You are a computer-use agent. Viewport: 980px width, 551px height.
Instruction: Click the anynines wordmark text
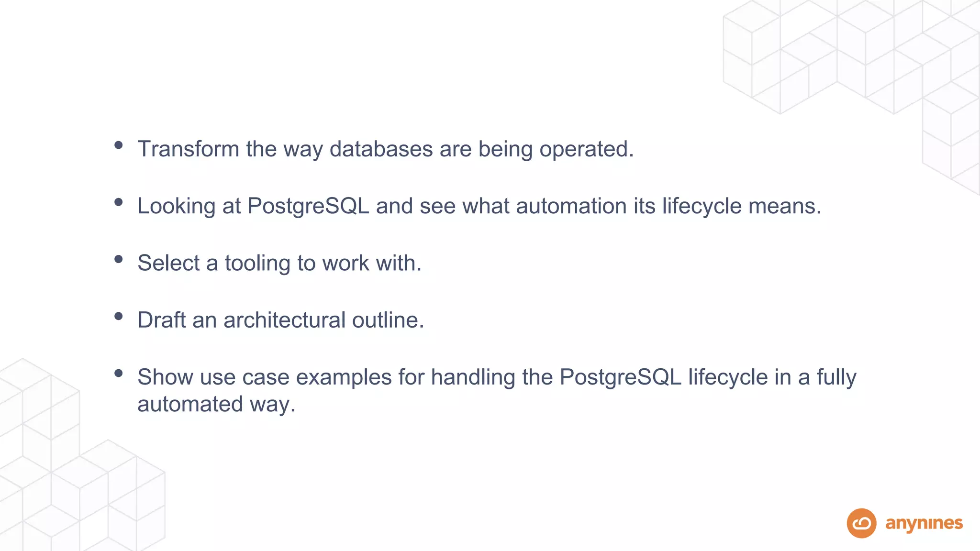(x=924, y=524)
